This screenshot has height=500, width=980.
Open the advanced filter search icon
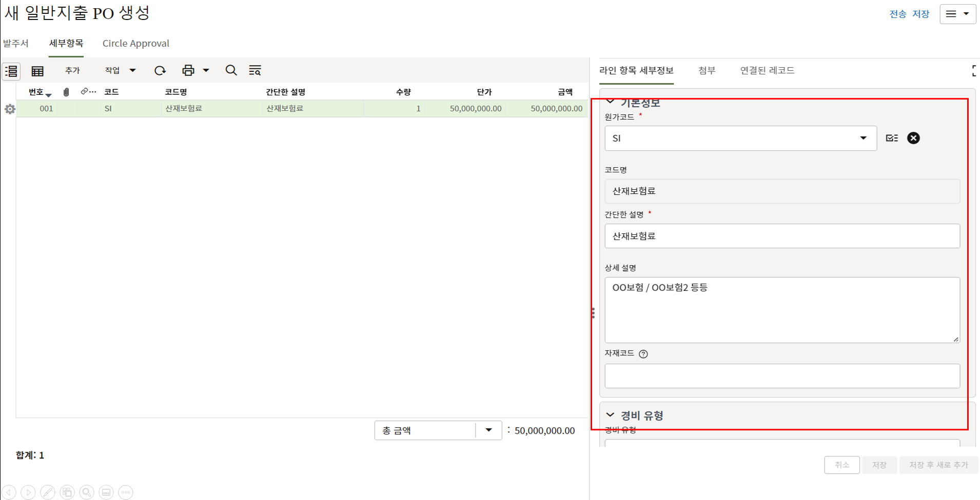click(x=255, y=71)
